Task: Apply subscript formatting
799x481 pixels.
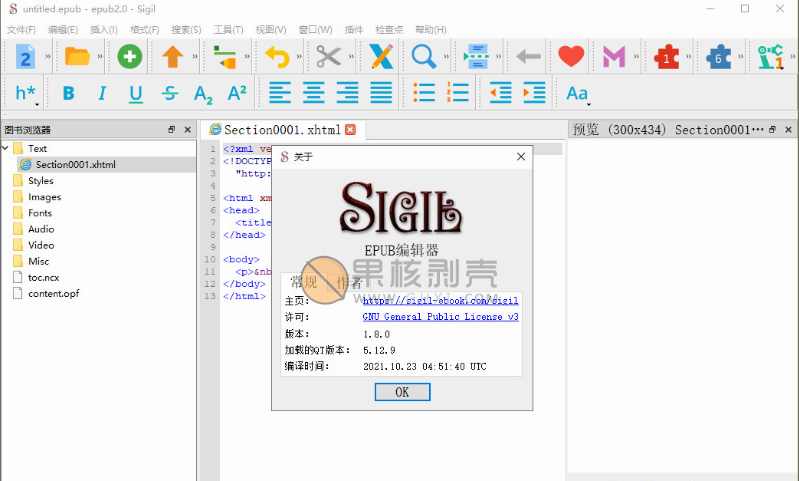Action: pos(203,94)
